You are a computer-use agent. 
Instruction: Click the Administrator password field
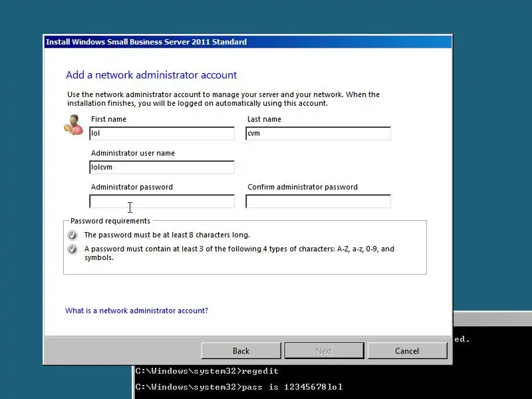tap(162, 201)
